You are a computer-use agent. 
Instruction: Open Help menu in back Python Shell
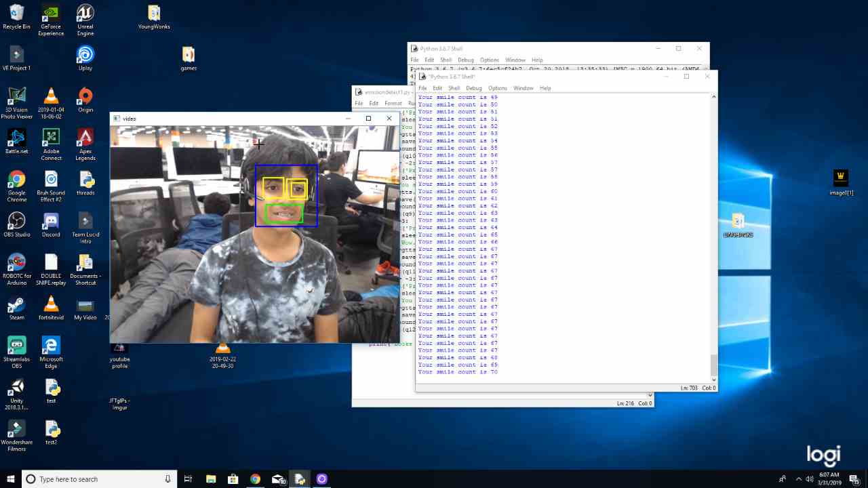[537, 60]
